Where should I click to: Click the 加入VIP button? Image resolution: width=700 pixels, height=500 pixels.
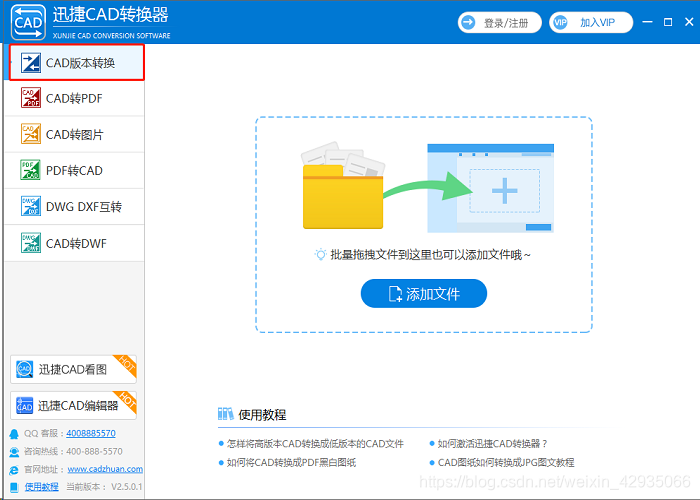click(x=591, y=22)
